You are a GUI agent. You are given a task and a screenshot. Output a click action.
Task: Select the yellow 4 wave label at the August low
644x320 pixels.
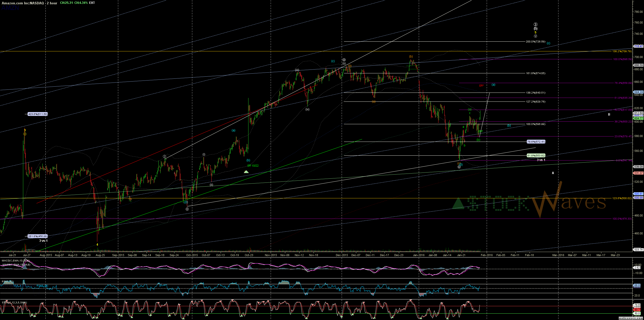97,244
